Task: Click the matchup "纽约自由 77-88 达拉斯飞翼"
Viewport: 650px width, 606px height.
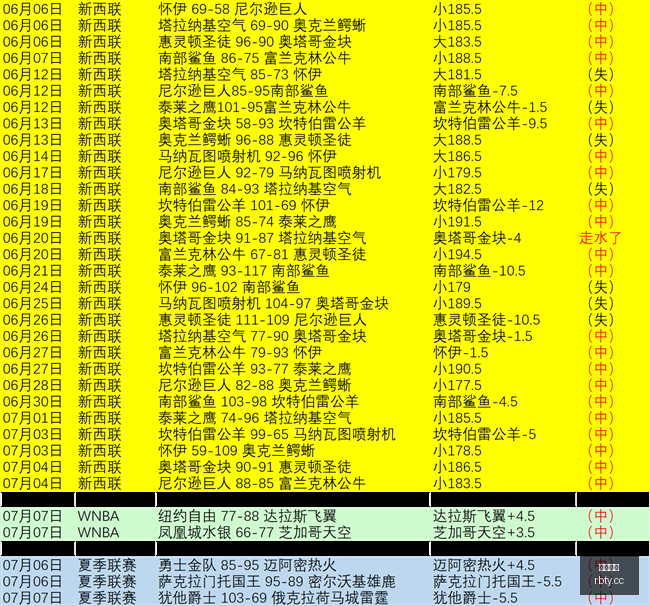Action: 247,516
